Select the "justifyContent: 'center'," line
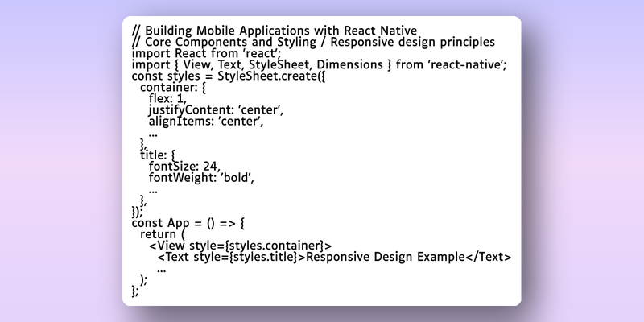This screenshot has height=322, width=644. click(216, 110)
